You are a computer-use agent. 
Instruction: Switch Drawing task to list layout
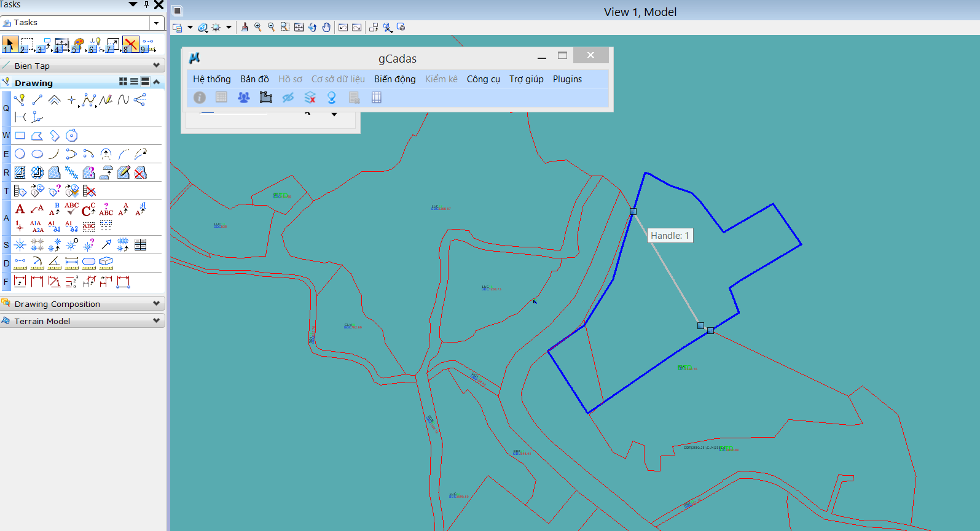[134, 82]
